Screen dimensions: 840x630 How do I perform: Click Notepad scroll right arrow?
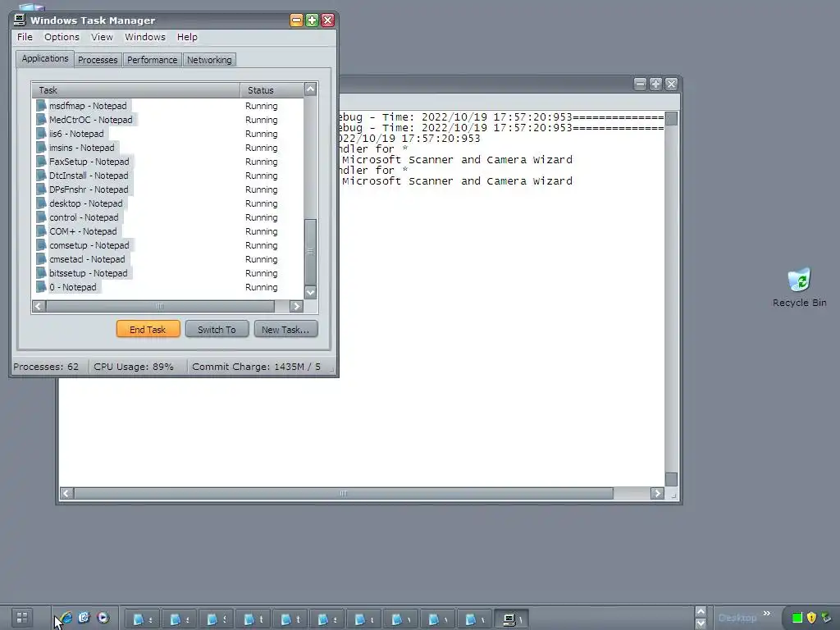(657, 493)
